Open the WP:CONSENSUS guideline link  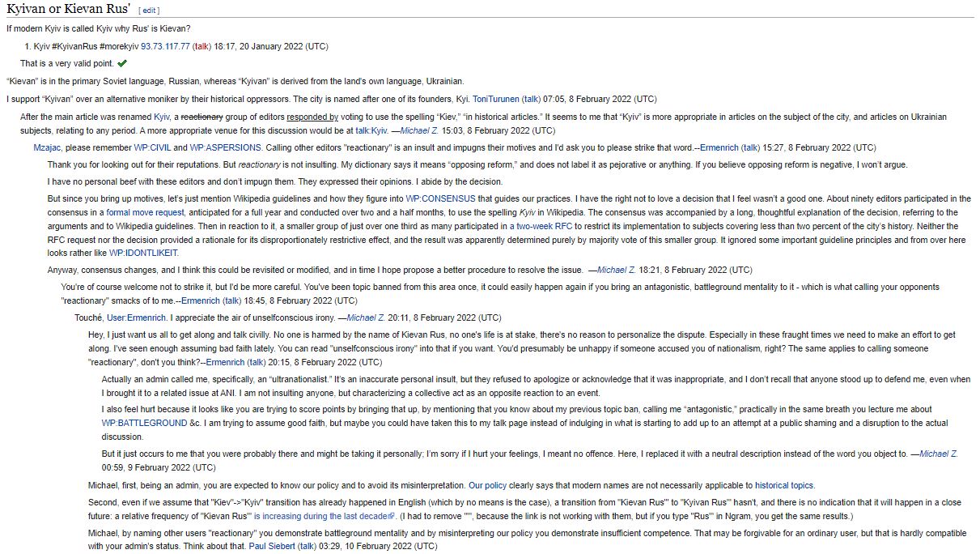tap(441, 198)
